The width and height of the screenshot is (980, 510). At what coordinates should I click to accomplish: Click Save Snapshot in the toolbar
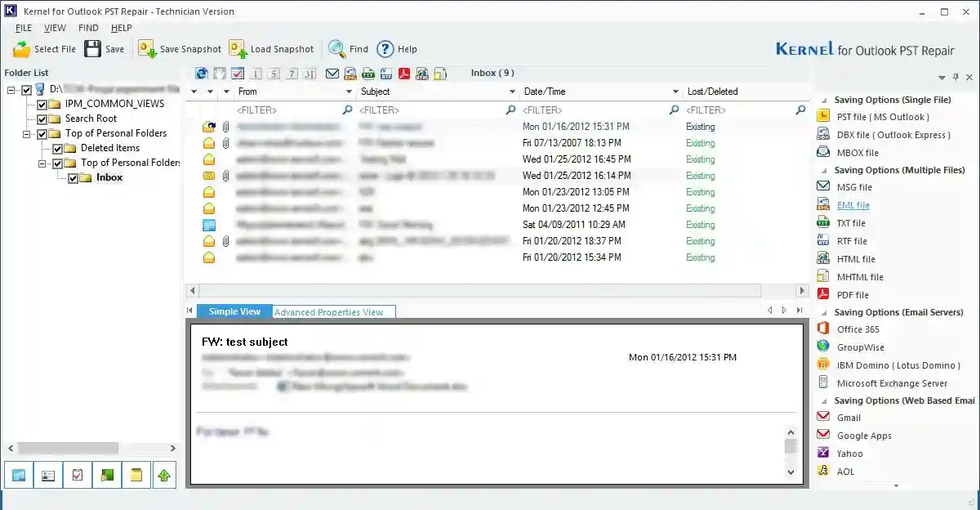180,49
